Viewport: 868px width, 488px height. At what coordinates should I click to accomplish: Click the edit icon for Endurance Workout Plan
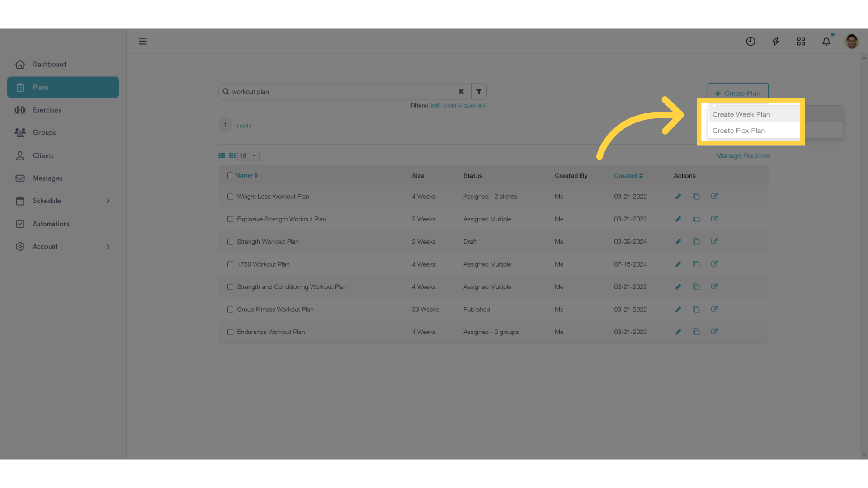678,332
